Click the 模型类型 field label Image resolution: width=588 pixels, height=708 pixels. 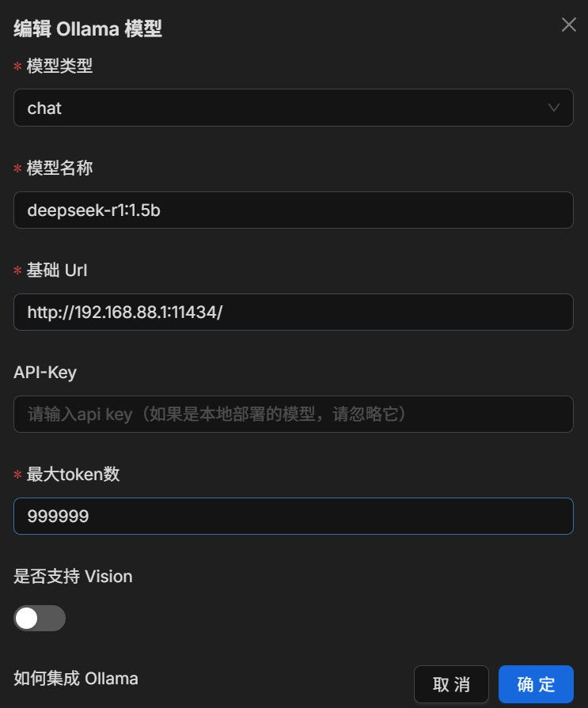click(x=59, y=66)
